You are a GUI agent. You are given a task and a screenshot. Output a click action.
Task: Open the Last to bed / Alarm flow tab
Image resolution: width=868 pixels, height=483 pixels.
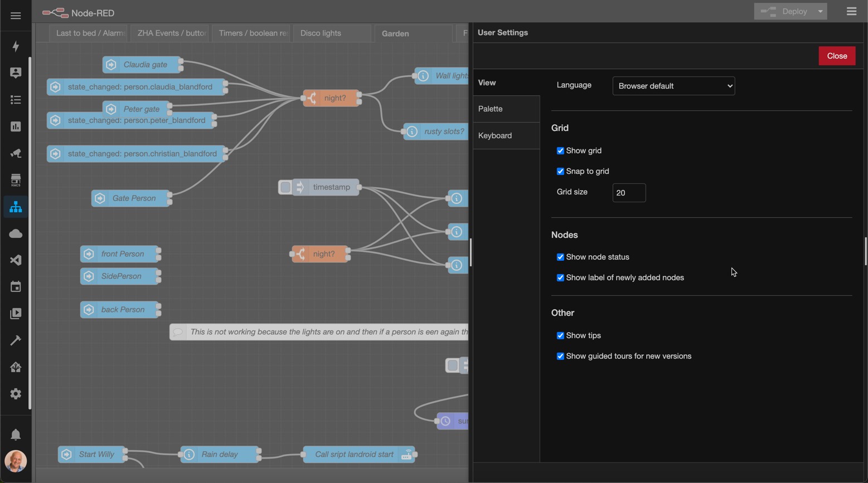click(88, 33)
